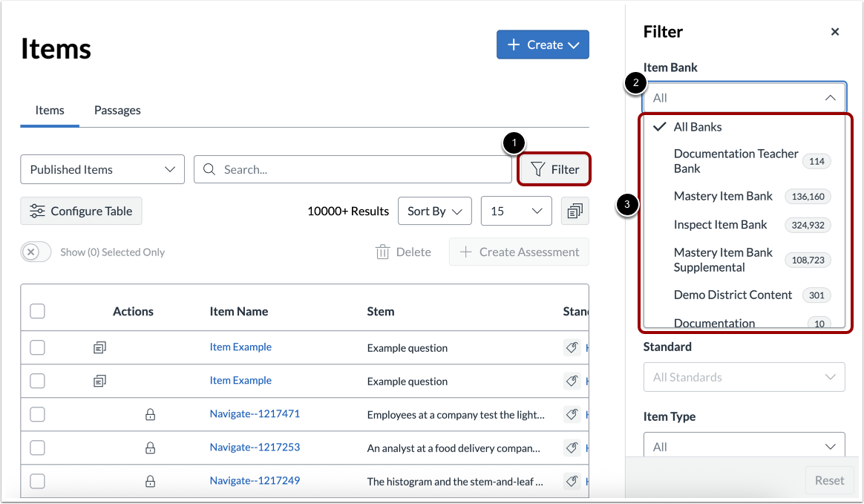Check the first Item Example row checkbox
Viewport: 864px width, 504px height.
tap(37, 347)
